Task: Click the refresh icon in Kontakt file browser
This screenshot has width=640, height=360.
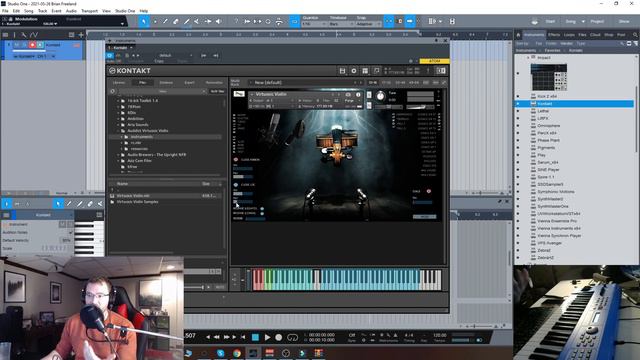Action: [x=113, y=91]
